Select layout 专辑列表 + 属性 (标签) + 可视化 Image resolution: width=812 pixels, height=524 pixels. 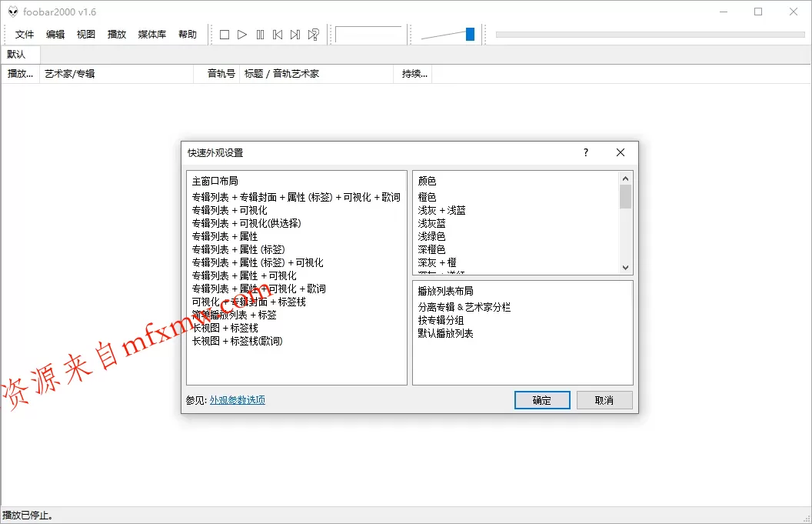coord(258,263)
